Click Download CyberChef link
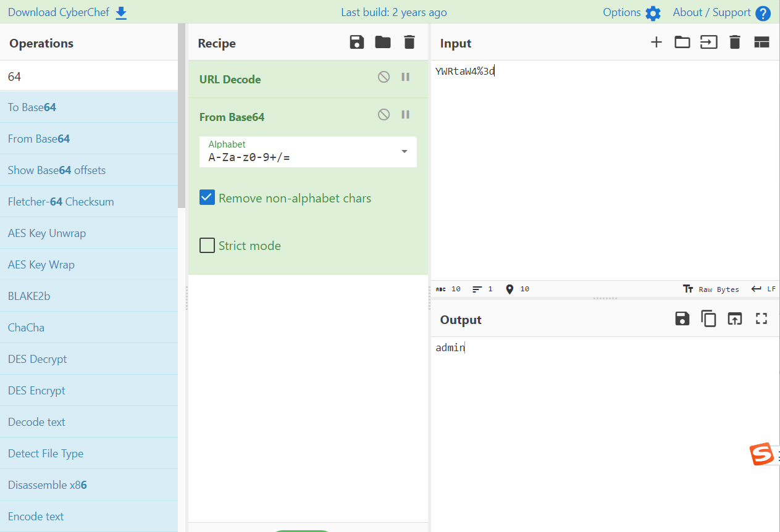The height and width of the screenshot is (532, 780). 67,12
